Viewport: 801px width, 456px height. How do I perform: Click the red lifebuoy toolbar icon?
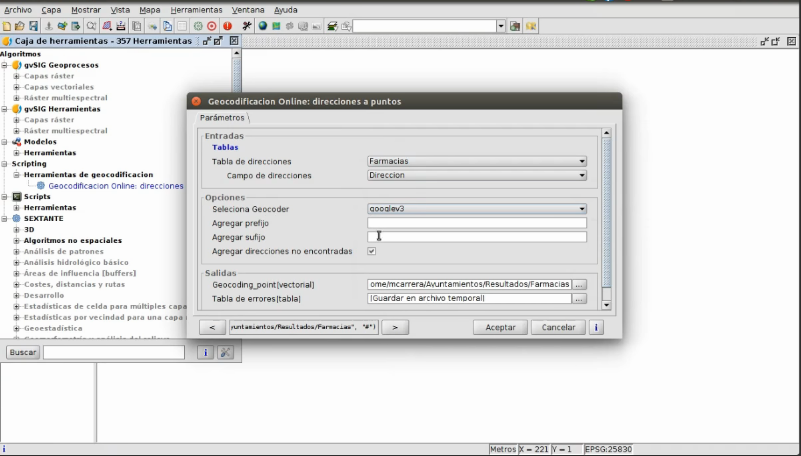pos(212,25)
